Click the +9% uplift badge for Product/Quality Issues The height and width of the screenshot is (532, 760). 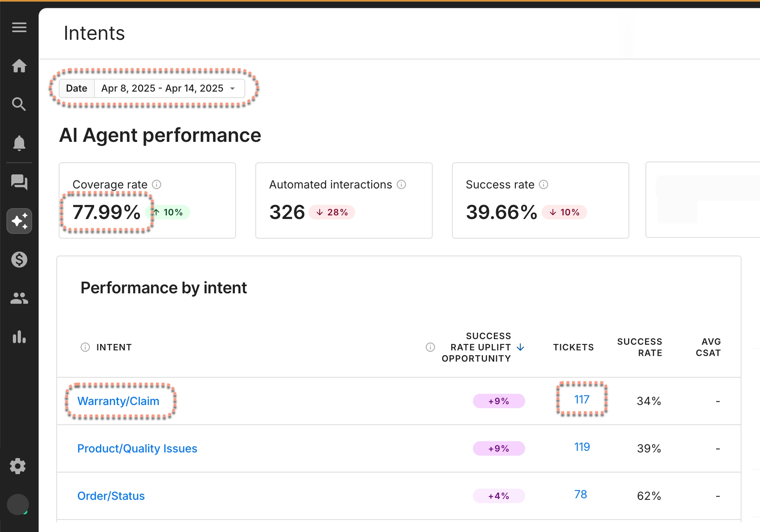[x=499, y=448]
